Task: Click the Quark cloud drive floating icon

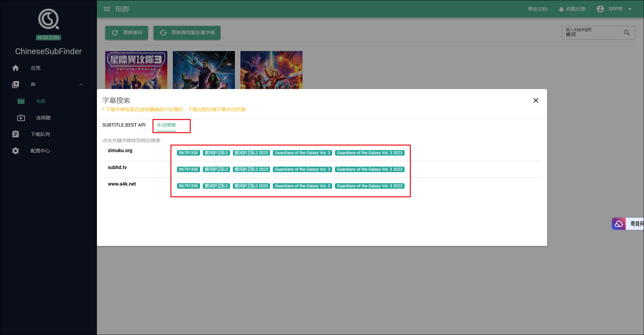Action: (x=619, y=224)
